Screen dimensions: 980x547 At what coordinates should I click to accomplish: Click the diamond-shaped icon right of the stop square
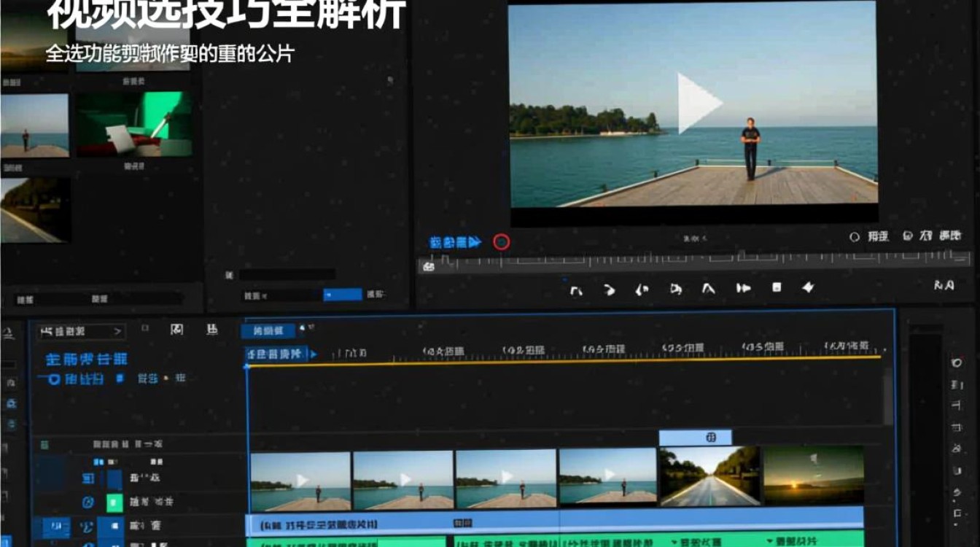tap(808, 287)
